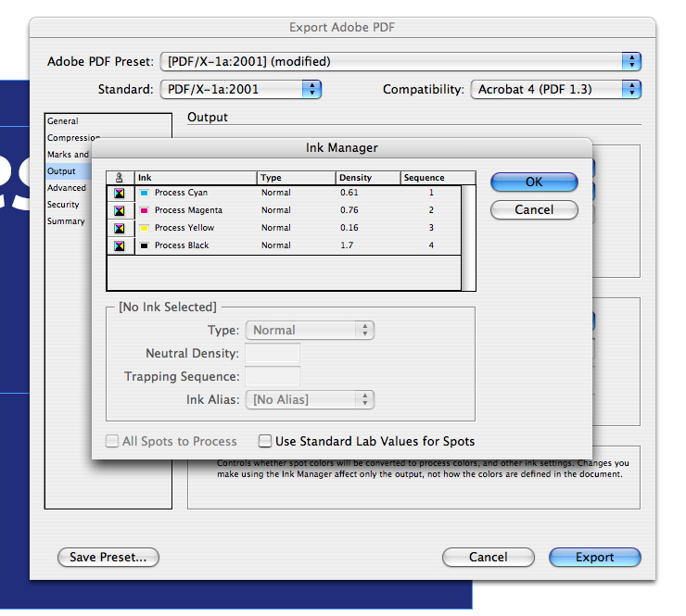Open the Adobe PDF Preset dropdown

click(400, 61)
